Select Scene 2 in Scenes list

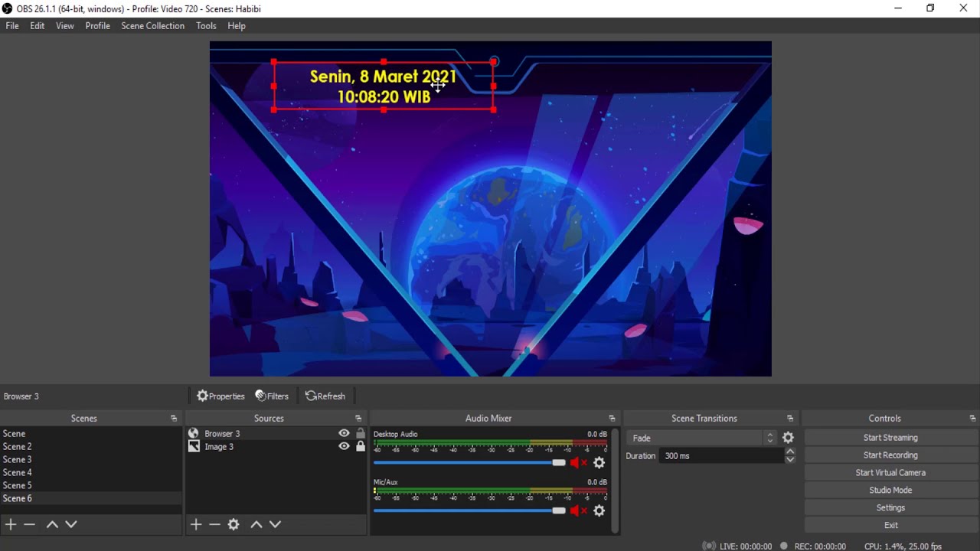click(91, 446)
